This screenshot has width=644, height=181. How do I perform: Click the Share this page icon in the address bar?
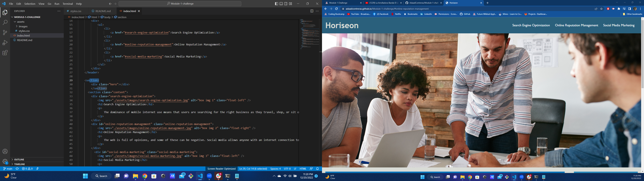[596, 9]
